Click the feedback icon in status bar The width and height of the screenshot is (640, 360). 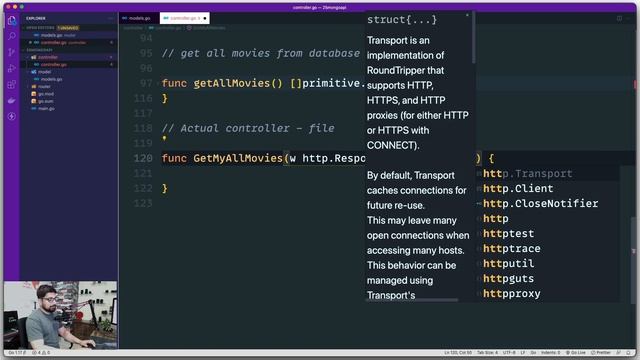619,353
